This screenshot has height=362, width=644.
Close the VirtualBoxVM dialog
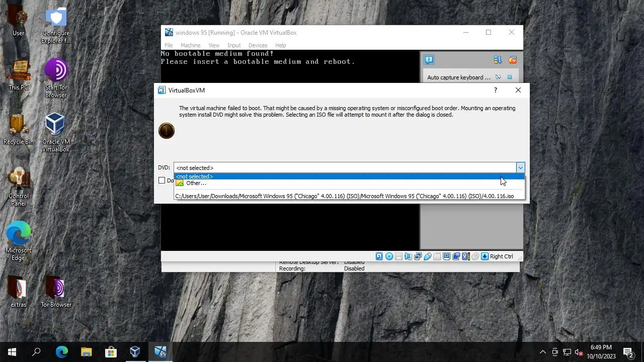click(518, 90)
